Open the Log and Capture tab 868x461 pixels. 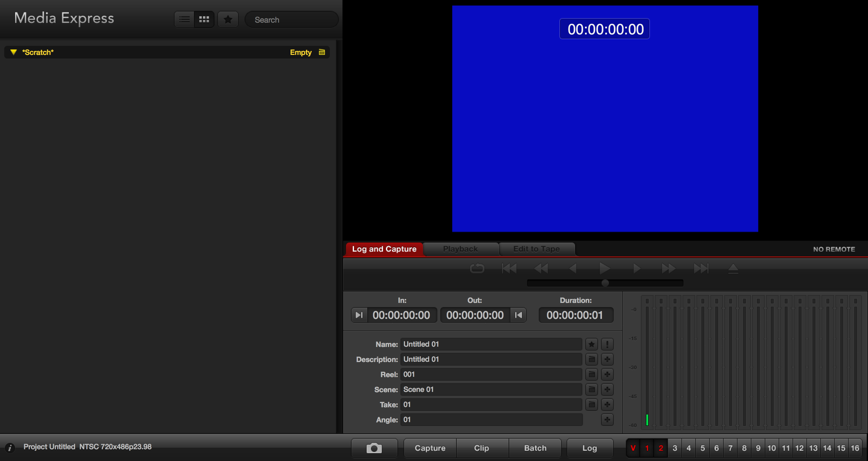click(x=384, y=249)
